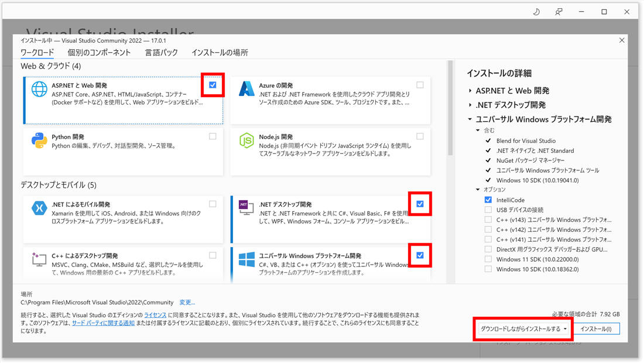This screenshot has width=644, height=363.
Task: Check the C++ によるデスクトップ開発 workload
Action: click(x=213, y=255)
